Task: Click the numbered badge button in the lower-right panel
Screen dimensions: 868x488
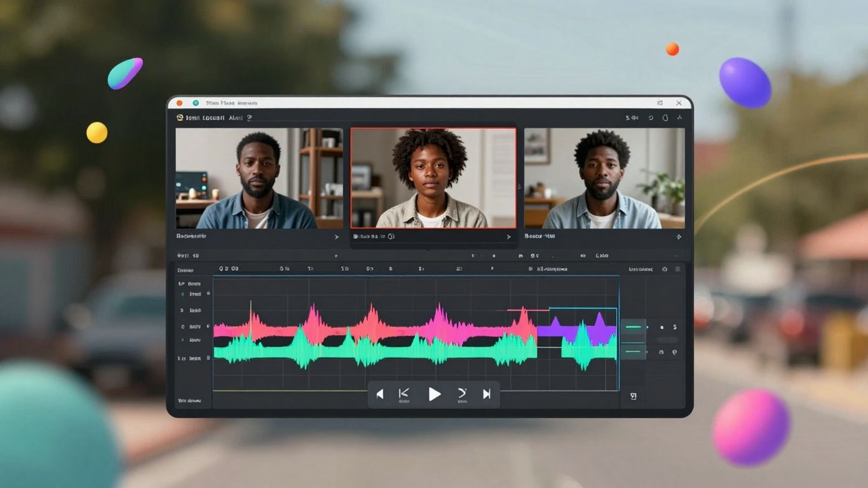Action: pyautogui.click(x=634, y=395)
